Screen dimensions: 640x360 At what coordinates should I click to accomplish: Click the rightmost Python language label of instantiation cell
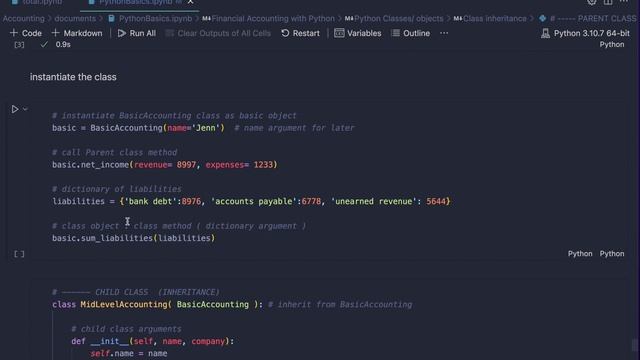[x=611, y=253]
